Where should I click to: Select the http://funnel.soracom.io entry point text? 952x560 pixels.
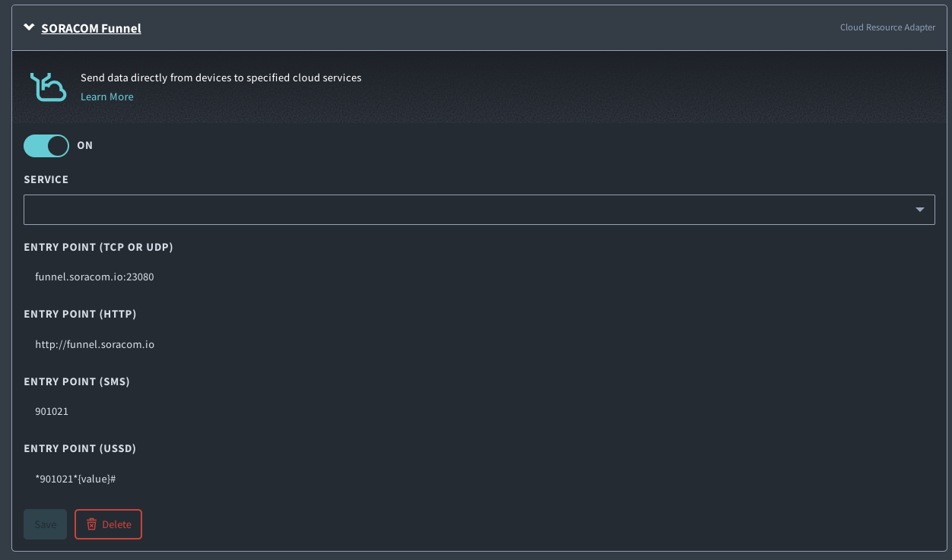pos(94,344)
